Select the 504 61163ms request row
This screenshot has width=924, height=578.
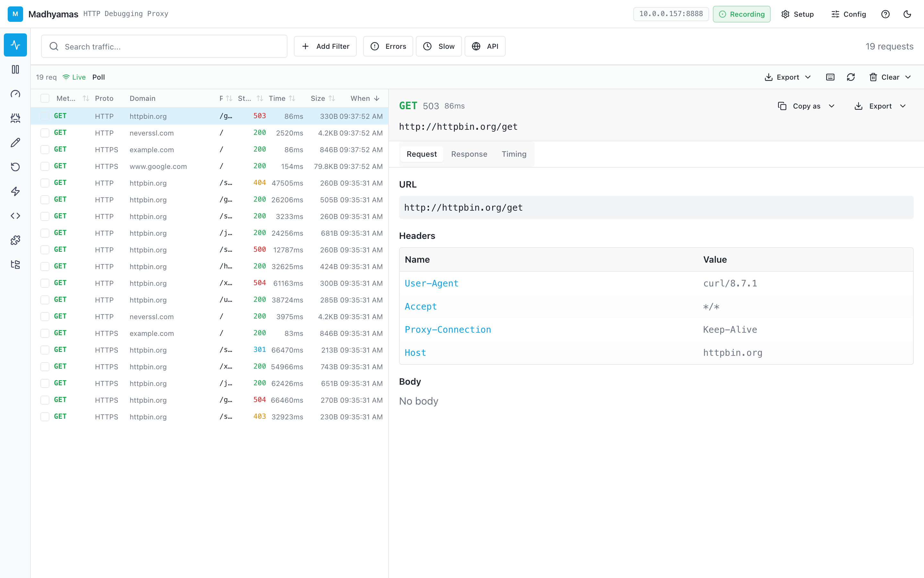[210, 283]
